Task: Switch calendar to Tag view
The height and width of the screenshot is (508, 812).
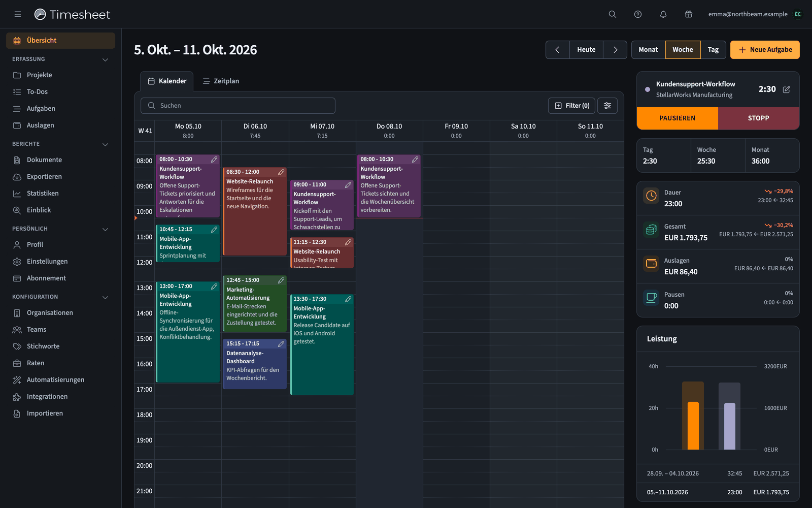Action: [713, 50]
